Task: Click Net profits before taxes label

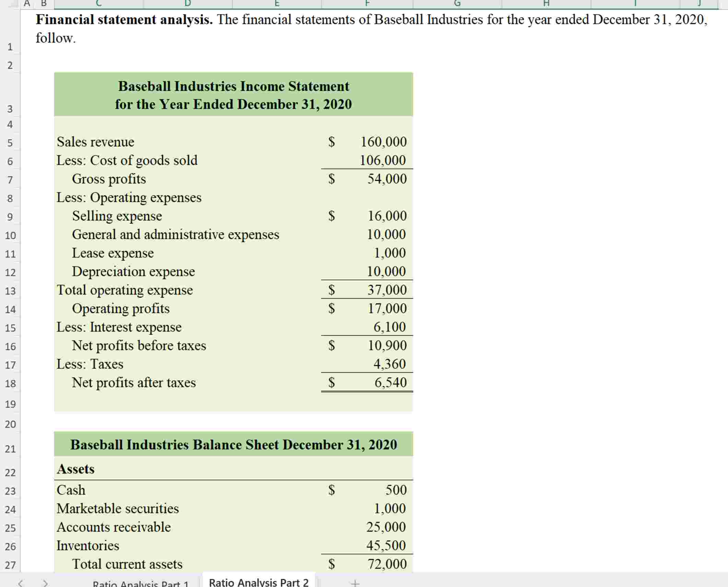Action: pyautogui.click(x=139, y=346)
